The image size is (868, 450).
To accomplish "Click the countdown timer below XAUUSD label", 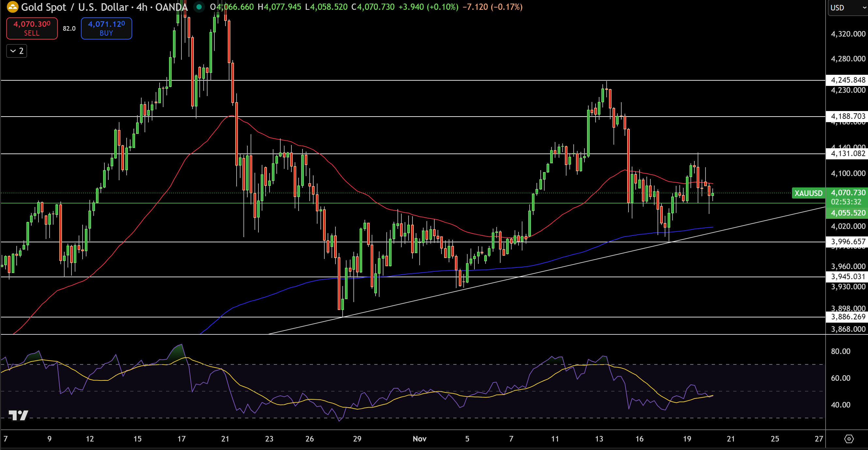I will coord(845,202).
